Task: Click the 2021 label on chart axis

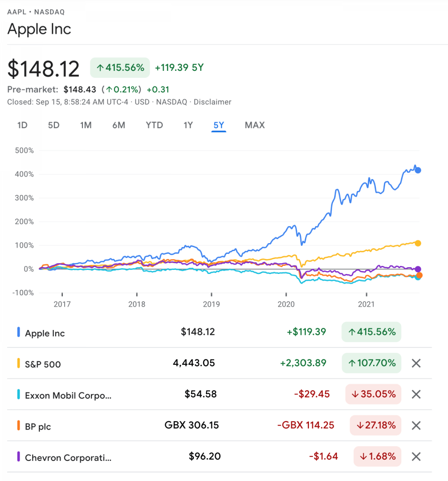Action: click(x=366, y=304)
